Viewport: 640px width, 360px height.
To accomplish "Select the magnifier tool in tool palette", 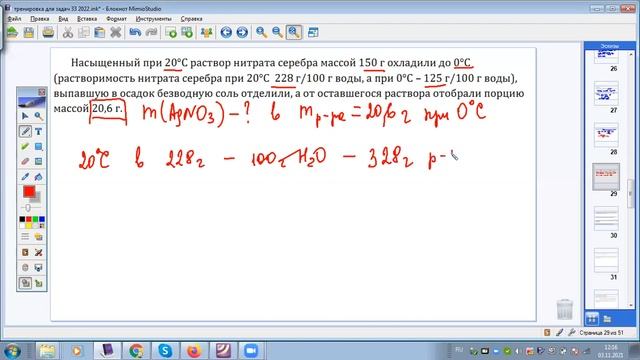I will pos(38,116).
